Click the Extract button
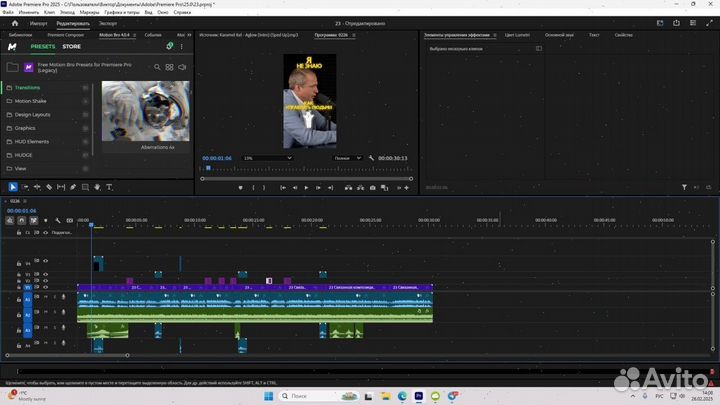 [x=360, y=188]
